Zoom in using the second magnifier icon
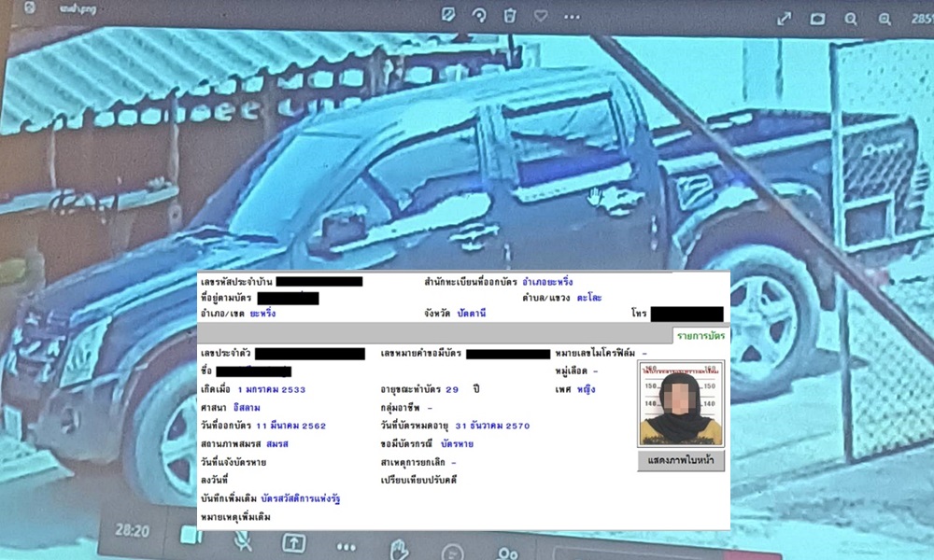 pyautogui.click(x=884, y=18)
